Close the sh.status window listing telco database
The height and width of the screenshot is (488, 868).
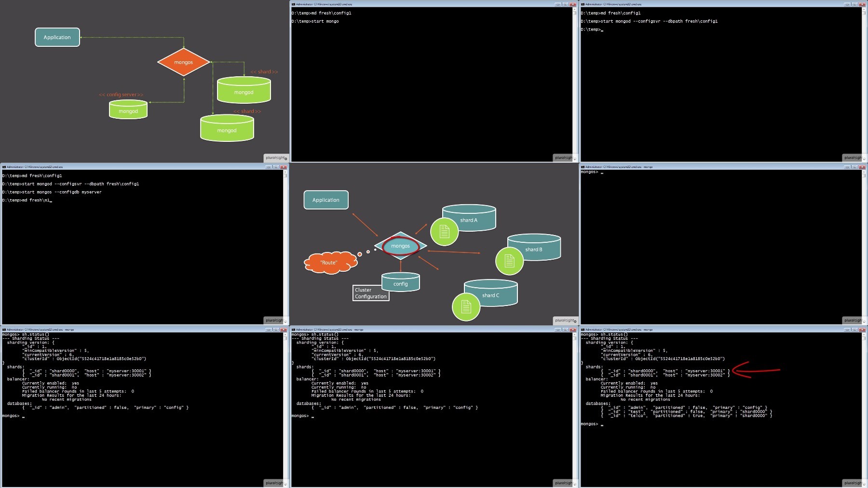click(x=862, y=330)
